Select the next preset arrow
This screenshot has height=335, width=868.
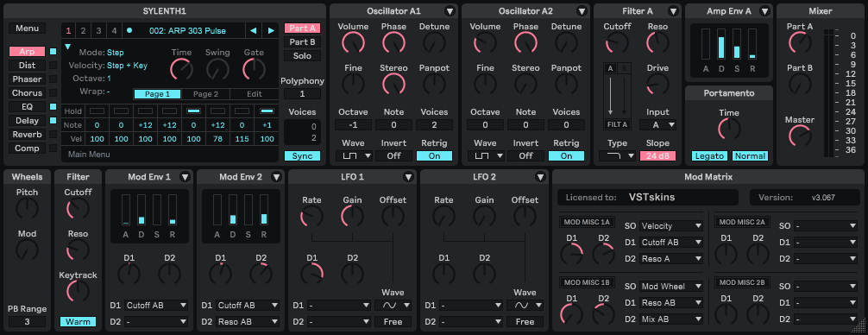tap(271, 30)
